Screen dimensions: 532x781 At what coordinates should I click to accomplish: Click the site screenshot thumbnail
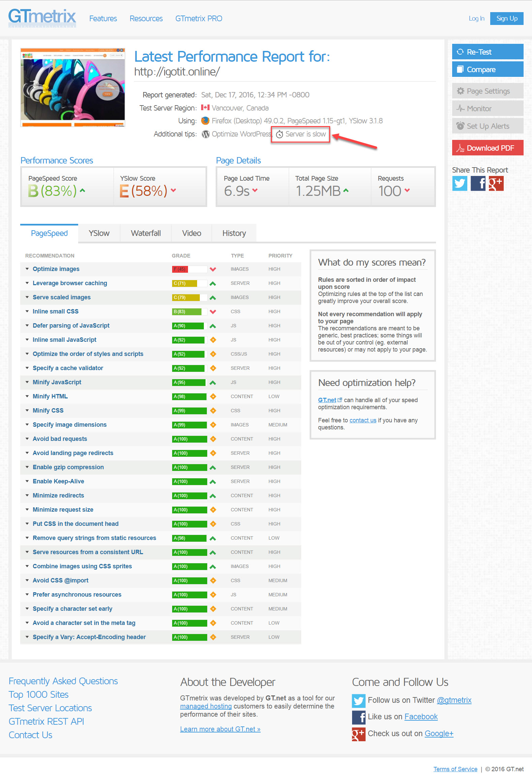click(x=73, y=87)
